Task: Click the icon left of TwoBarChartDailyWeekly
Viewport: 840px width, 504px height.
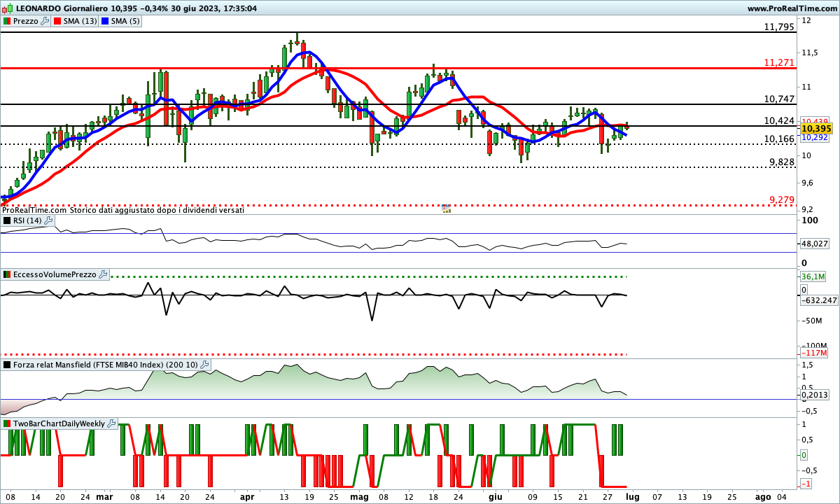Action: (x=8, y=423)
